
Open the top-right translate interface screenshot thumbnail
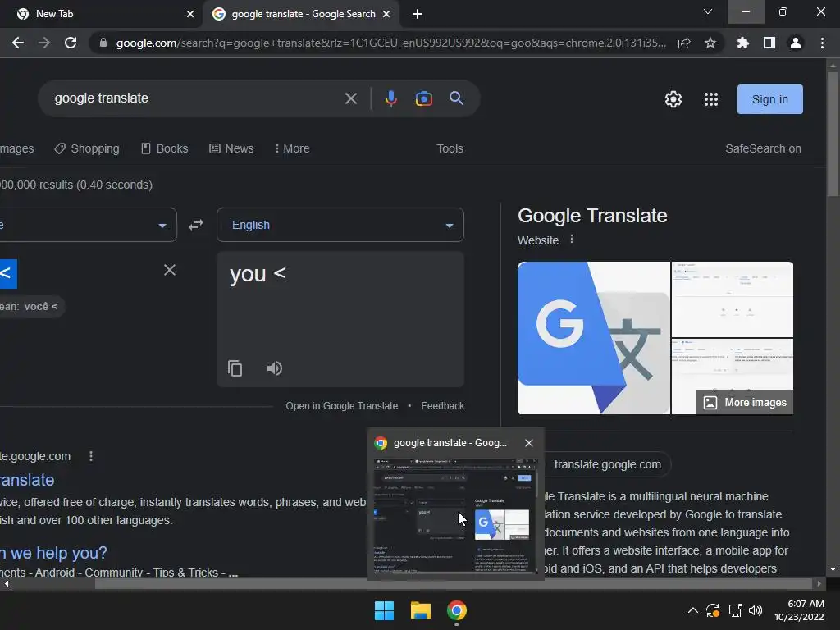733,299
